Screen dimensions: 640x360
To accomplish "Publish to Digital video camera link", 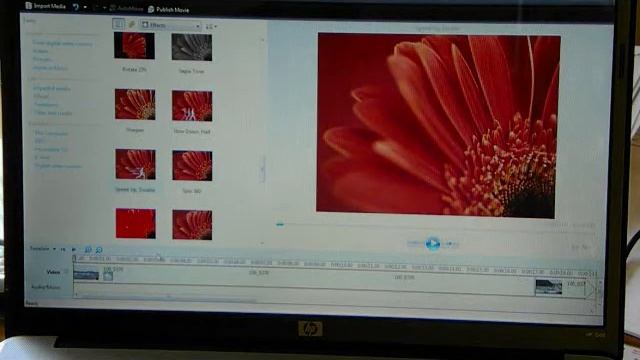I will point(58,166).
